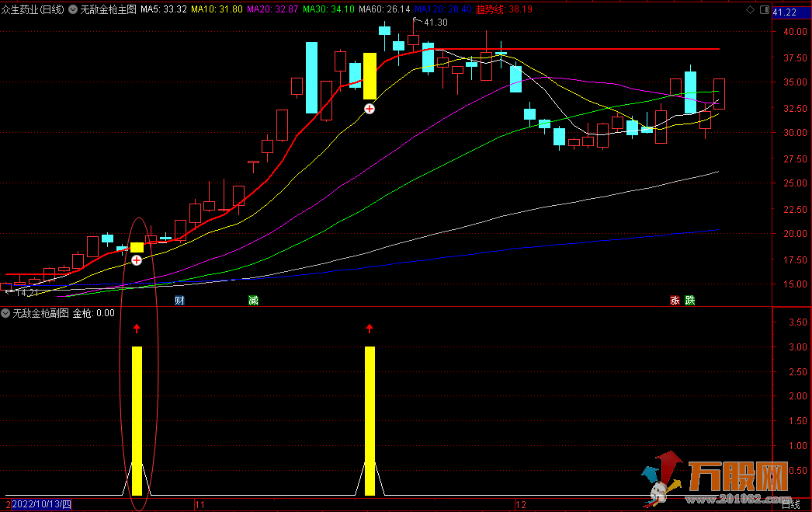The image size is (812, 512).
Task: Click the 41.30 high price label
Action: (x=435, y=23)
